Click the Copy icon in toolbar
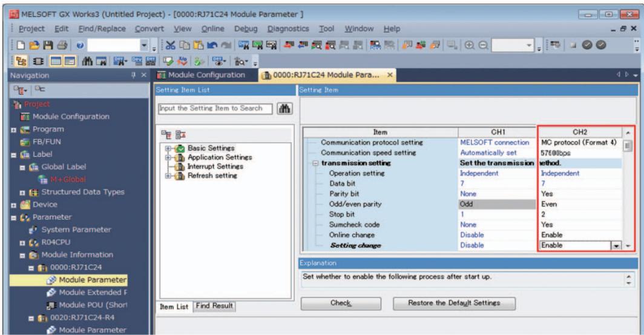Screen dimensions: 644x335 [185, 45]
